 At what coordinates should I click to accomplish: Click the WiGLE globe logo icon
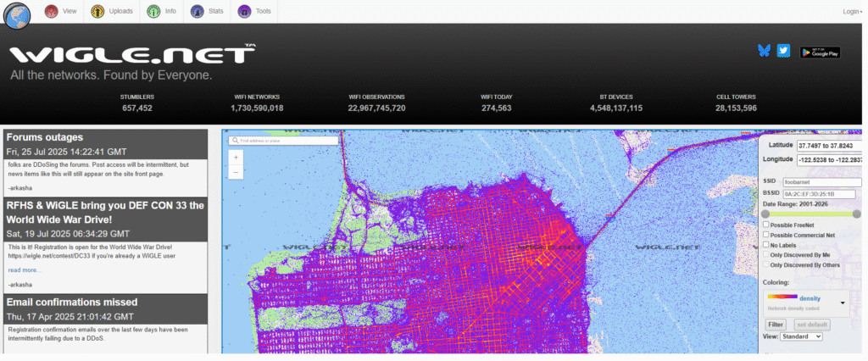[x=17, y=15]
